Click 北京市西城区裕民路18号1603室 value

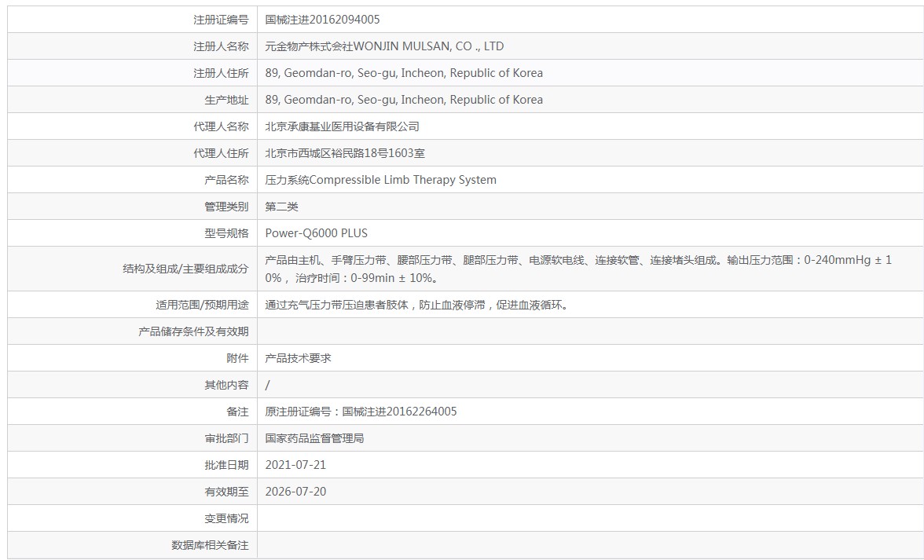345,153
